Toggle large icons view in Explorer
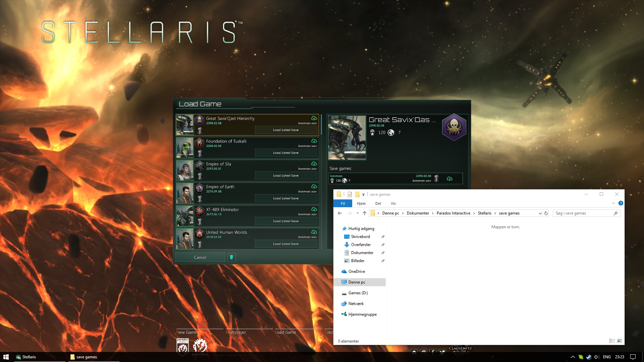Image resolution: width=644 pixels, height=362 pixels. click(x=620, y=341)
